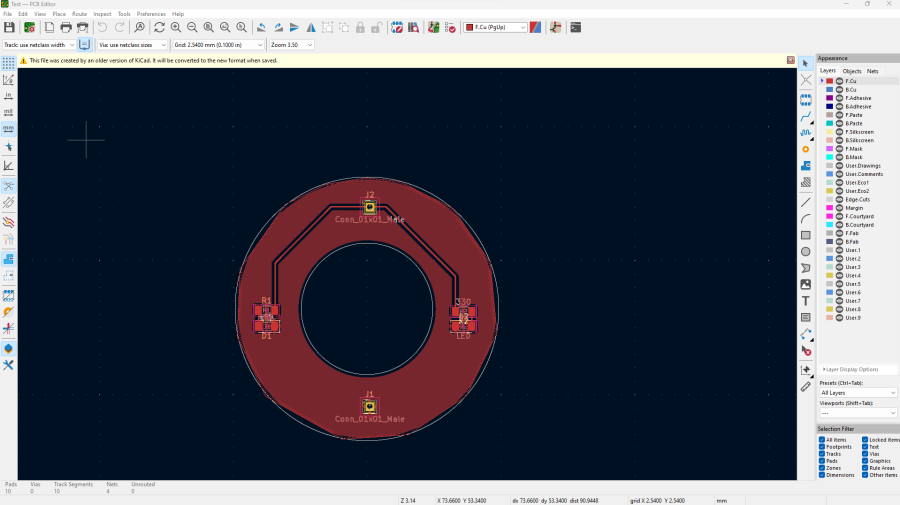Pick the Draw Circle tool
Viewport: 900px width, 505px height.
coord(806,251)
